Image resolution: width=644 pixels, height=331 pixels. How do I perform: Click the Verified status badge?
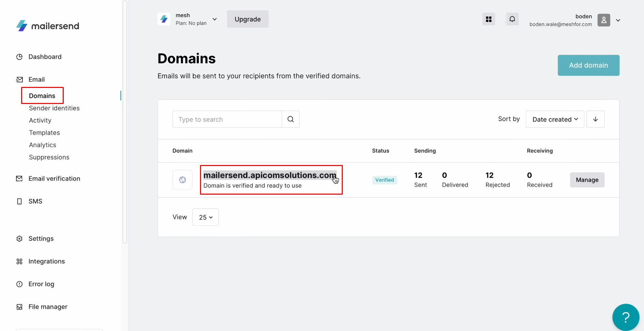coord(385,180)
